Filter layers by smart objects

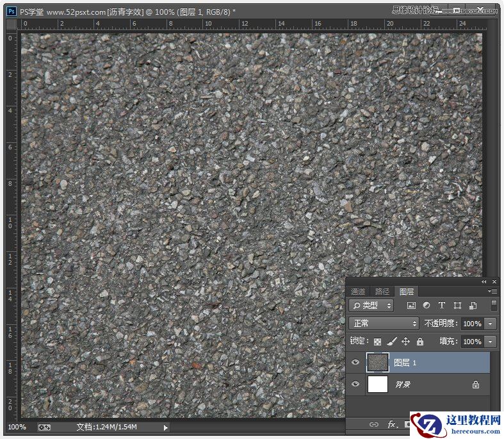[473, 305]
